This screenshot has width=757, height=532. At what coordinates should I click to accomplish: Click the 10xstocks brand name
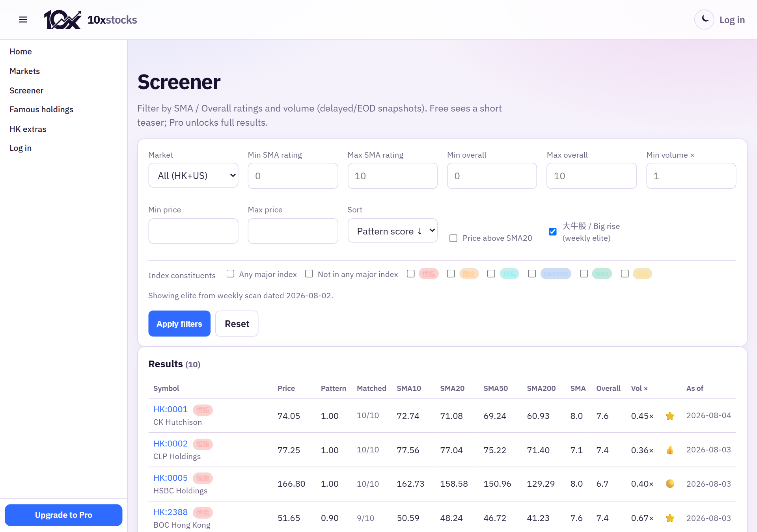[x=112, y=20]
